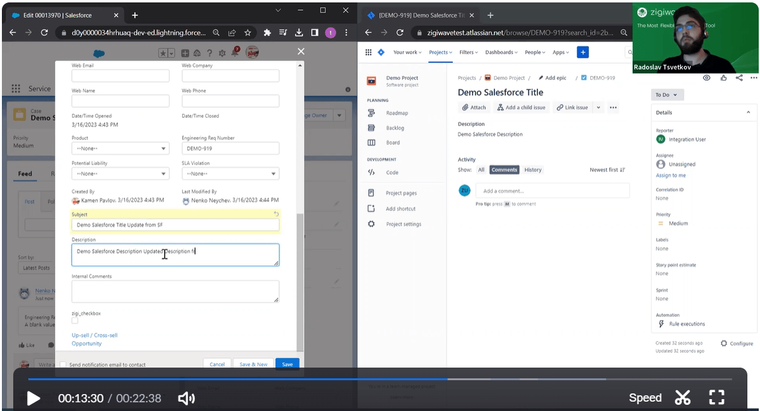This screenshot has height=411, width=760.
Task: Open the People menu in Jira
Action: (535, 52)
